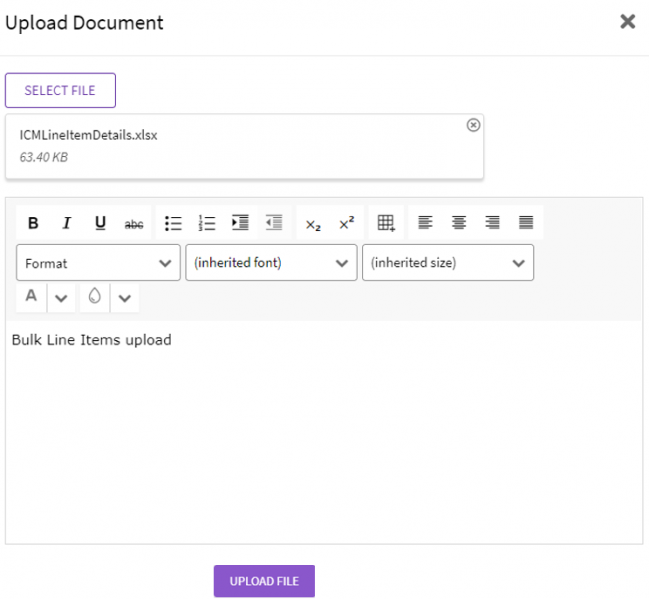Open the inherited size dropdown
The height and width of the screenshot is (599, 649).
447,263
